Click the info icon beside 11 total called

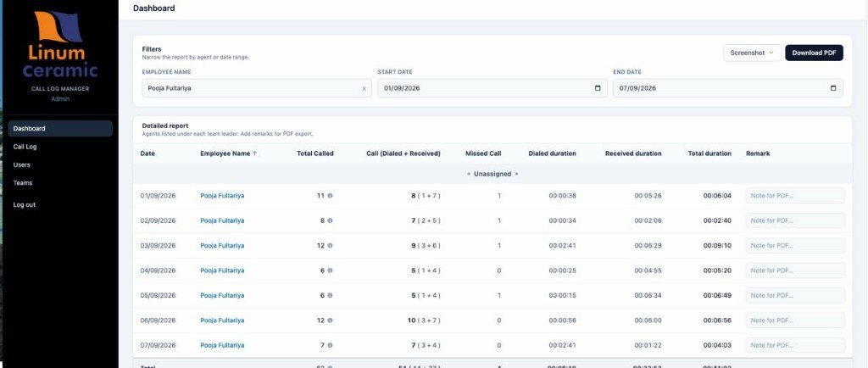(x=330, y=195)
